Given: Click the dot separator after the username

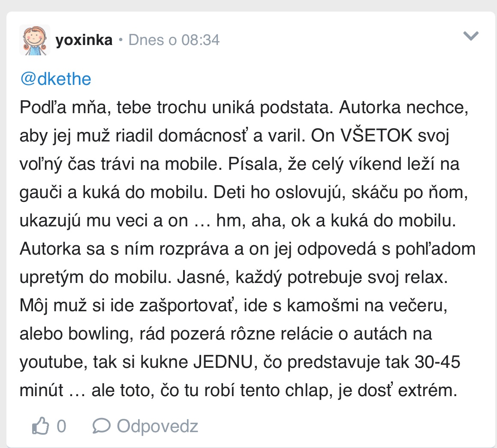Looking at the screenshot, I should click(x=120, y=40).
